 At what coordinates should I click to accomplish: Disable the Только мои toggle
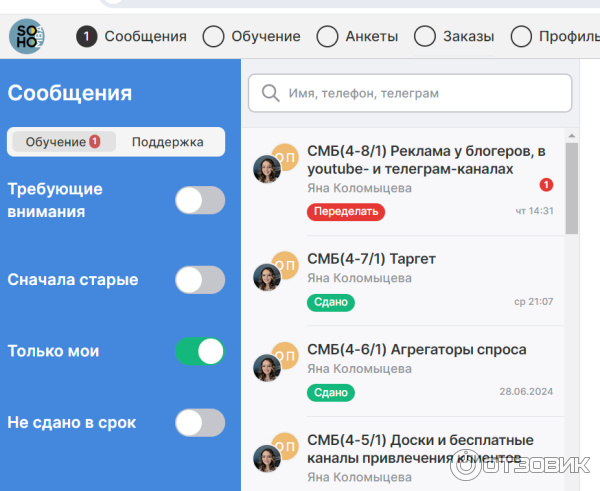200,351
